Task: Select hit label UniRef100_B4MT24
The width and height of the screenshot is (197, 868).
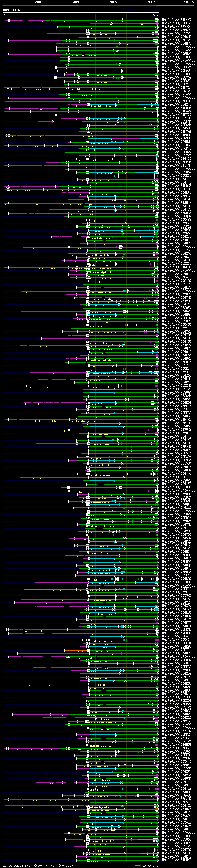Action: [177, 88]
